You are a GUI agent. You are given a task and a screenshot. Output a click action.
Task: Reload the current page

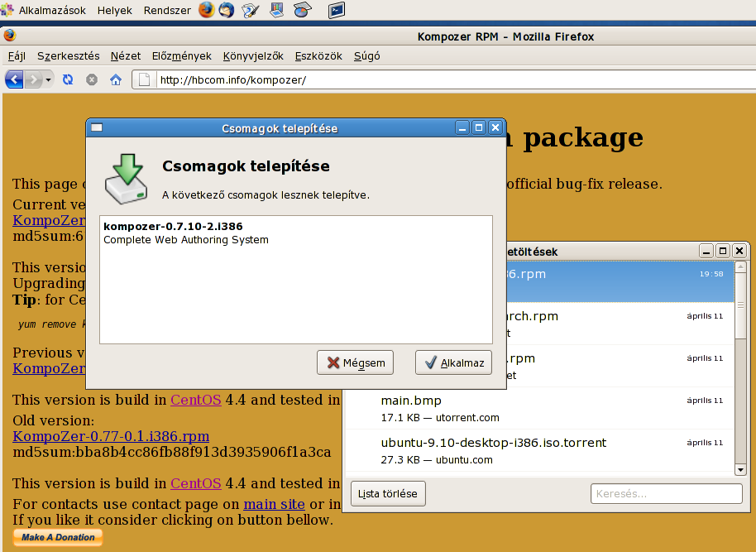click(x=68, y=79)
